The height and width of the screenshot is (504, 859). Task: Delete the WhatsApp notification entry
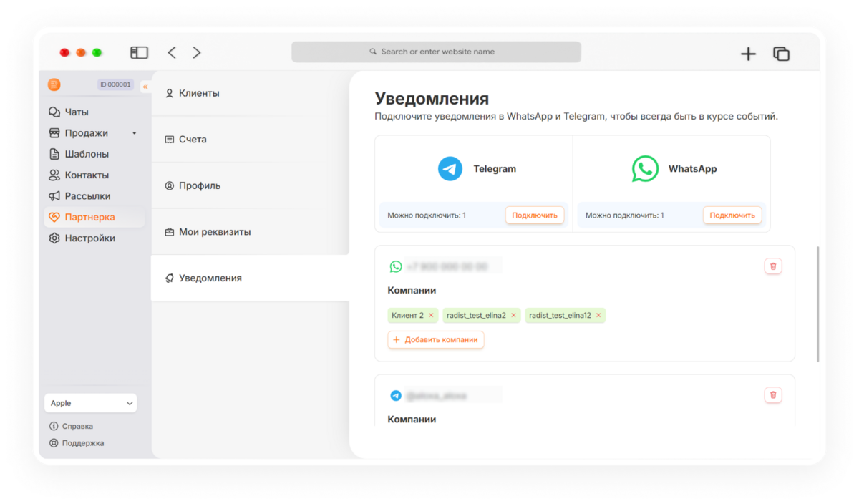(773, 266)
